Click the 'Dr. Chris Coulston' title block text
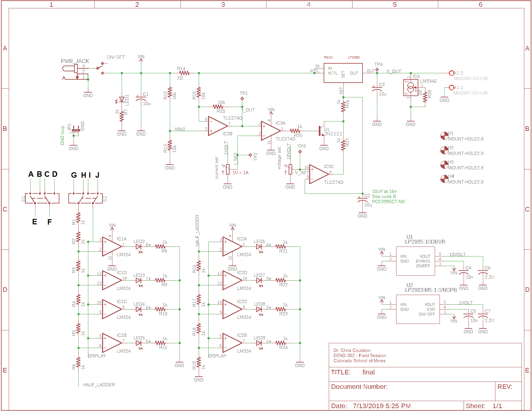This screenshot has width=532, height=412. [352, 350]
